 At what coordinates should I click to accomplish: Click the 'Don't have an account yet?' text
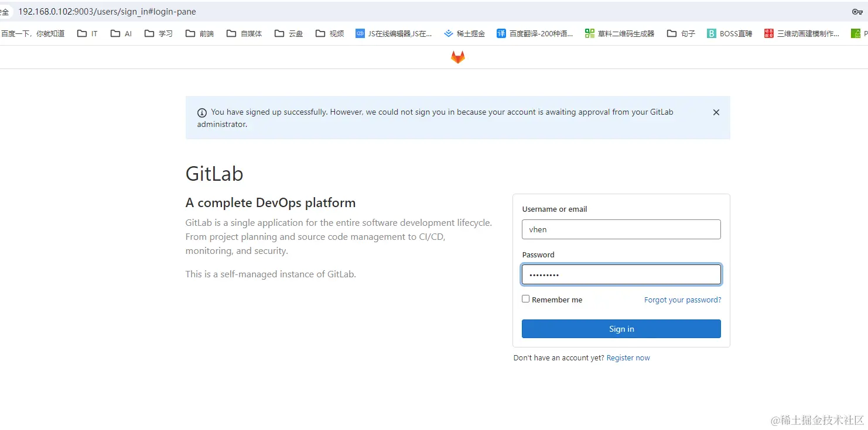559,358
